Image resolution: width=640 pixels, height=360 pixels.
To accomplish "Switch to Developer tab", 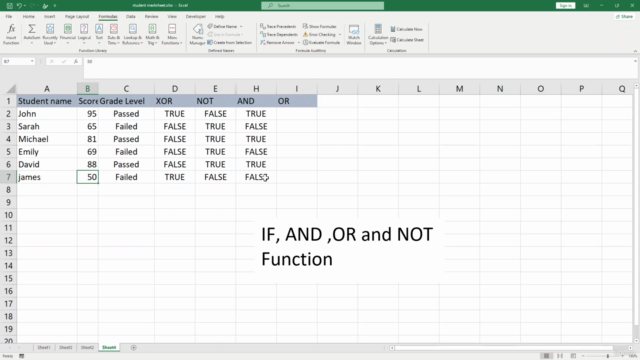I will tap(196, 17).
